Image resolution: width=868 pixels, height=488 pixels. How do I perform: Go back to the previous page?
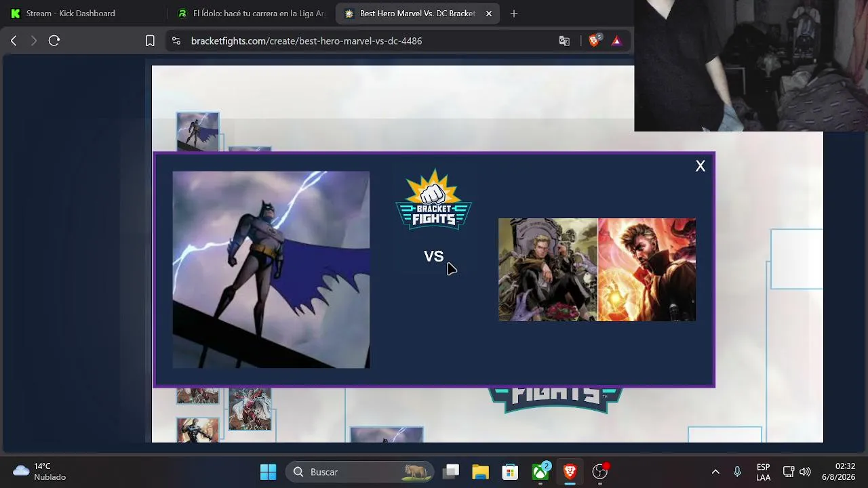click(x=14, y=41)
